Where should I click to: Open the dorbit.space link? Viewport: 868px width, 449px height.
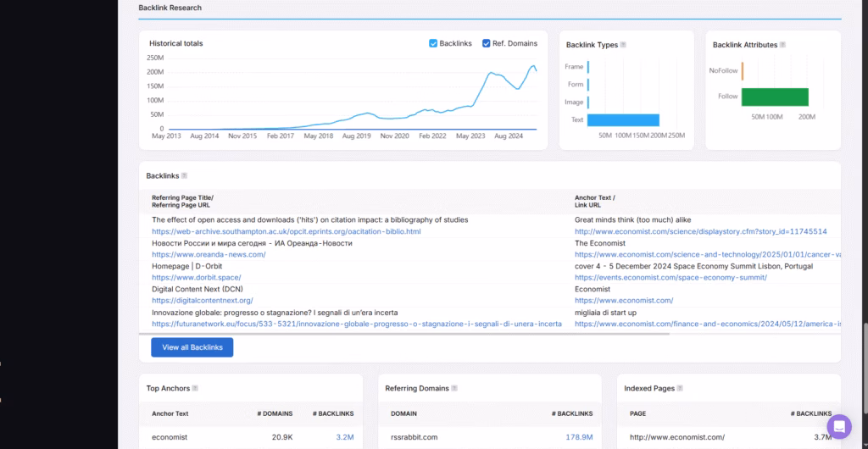[x=197, y=277]
